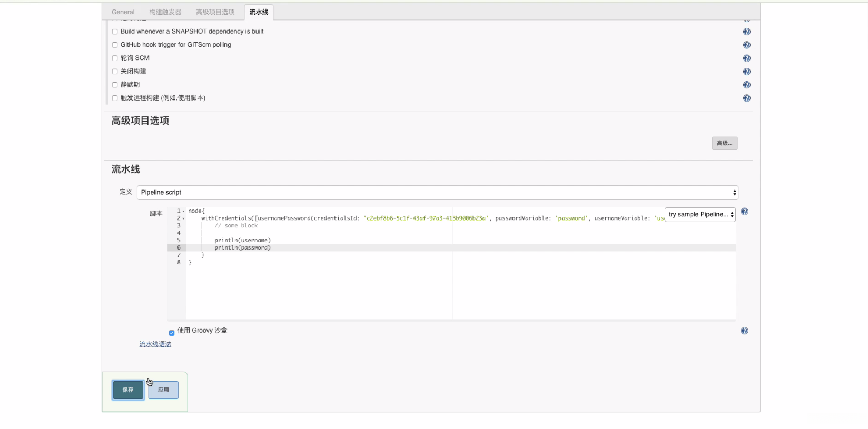868x429 pixels.
Task: Switch to the General tab
Action: (123, 12)
